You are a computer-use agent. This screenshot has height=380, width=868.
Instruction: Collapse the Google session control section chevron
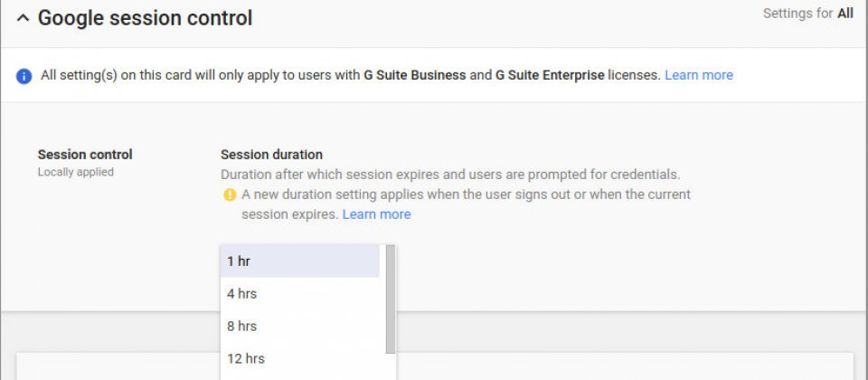(x=23, y=18)
